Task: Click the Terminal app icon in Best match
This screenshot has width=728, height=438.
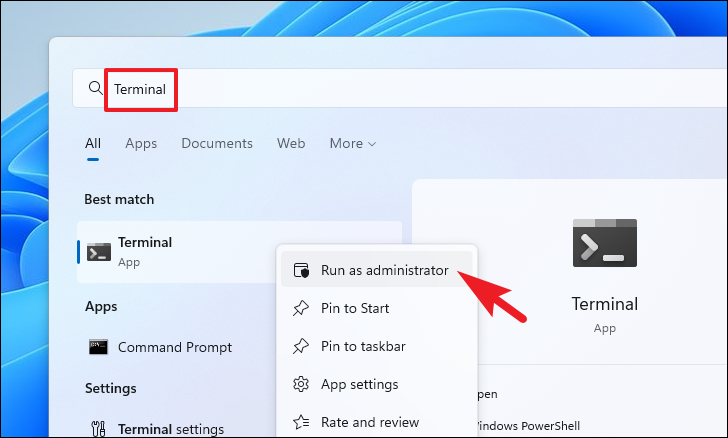Action: pos(99,252)
